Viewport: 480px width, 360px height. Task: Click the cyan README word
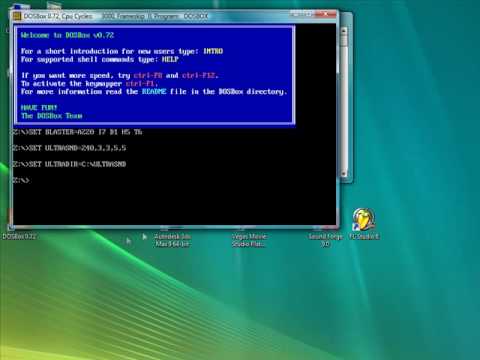(154, 91)
